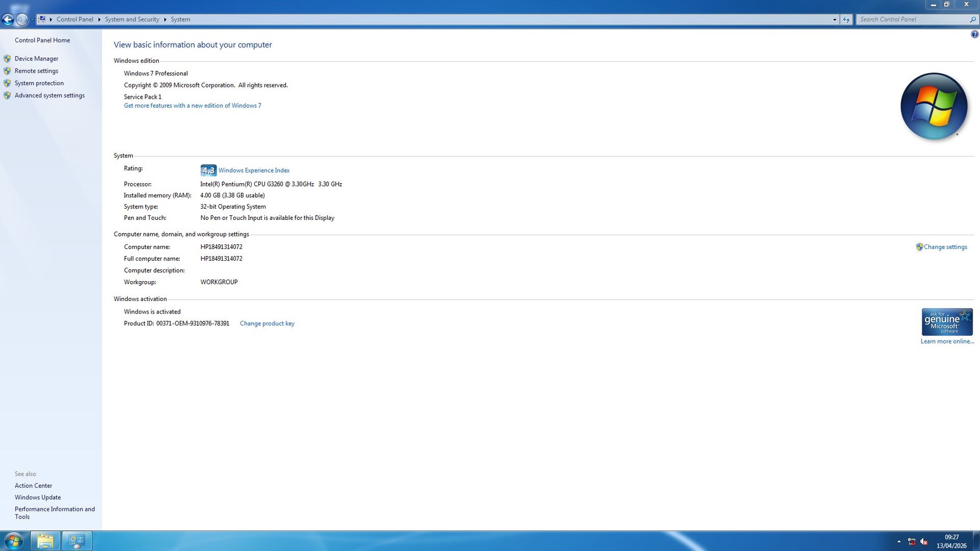
Task: Open Device Manager from the sidebar
Action: point(36,58)
